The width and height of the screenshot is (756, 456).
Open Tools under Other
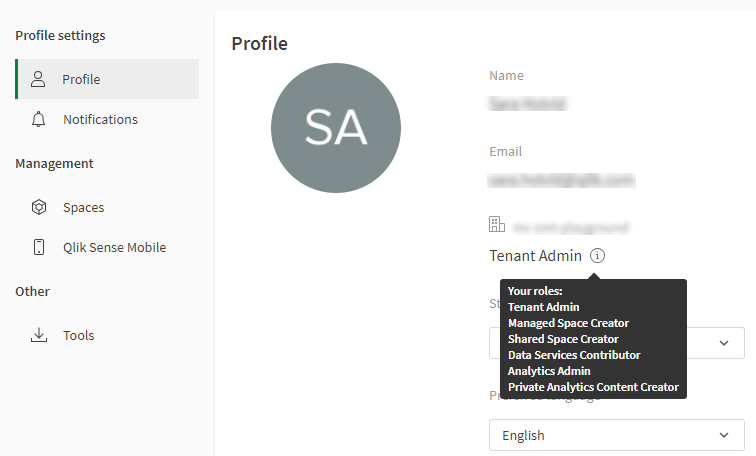[78, 335]
